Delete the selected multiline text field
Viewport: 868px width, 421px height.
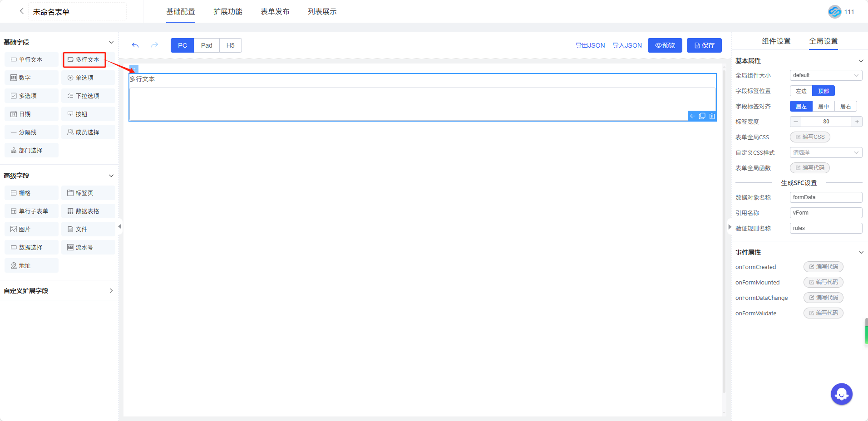tap(712, 116)
